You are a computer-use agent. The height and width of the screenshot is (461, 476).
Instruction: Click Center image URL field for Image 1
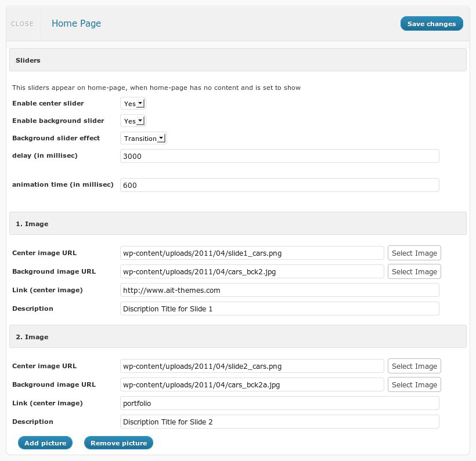252,253
